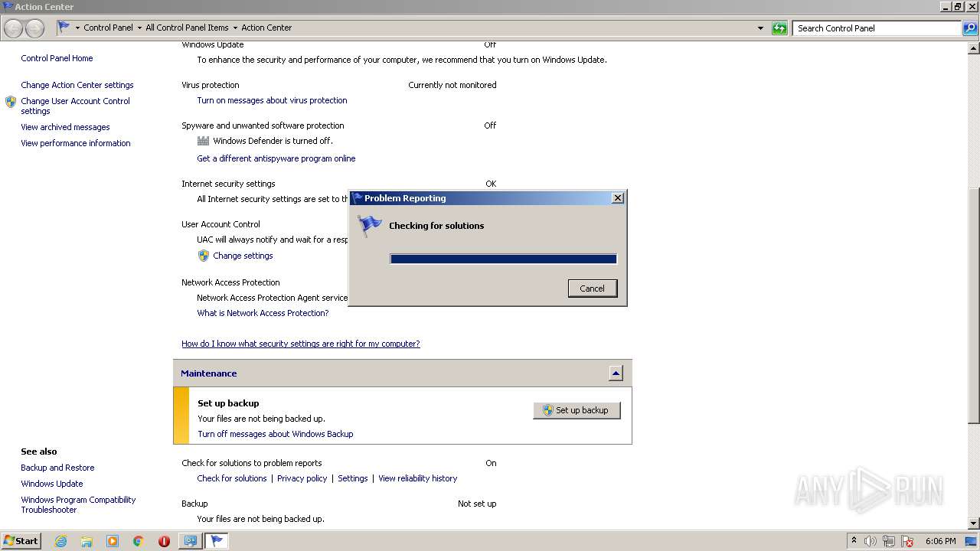Open View archived messages
Image resolution: width=980 pixels, height=551 pixels.
[x=65, y=127]
